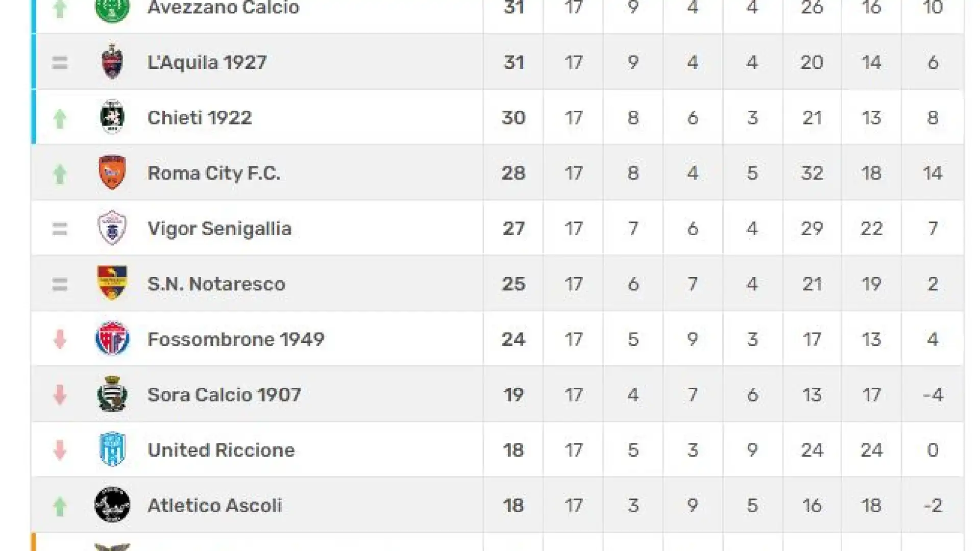Click the Avezzano Calcio green crest
Viewport: 980px width, 551px height.
click(112, 9)
